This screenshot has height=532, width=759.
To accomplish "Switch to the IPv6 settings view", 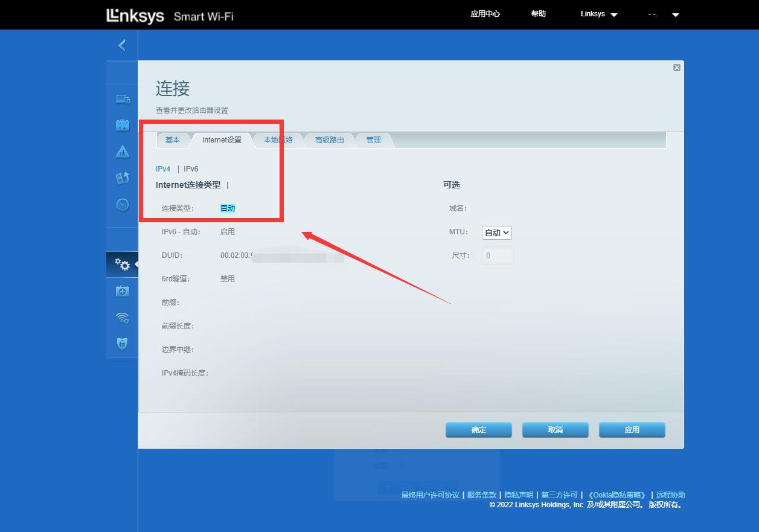I will [191, 169].
